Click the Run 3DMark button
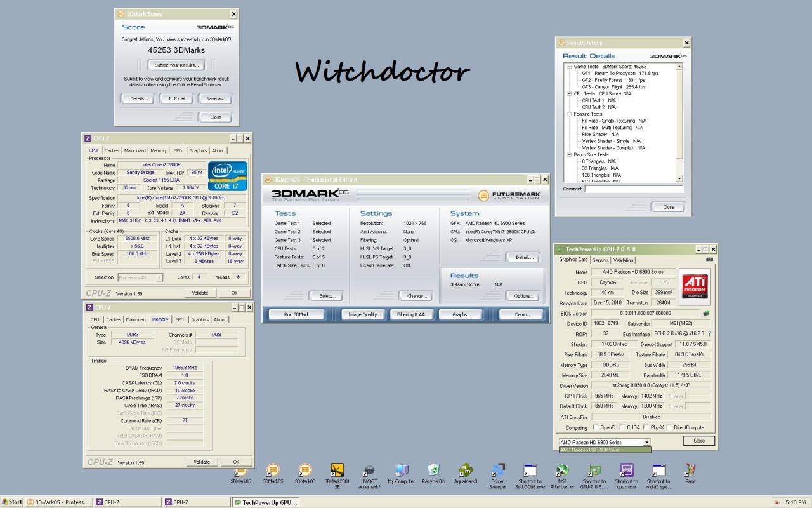Image resolution: width=812 pixels, height=508 pixels. (x=296, y=314)
